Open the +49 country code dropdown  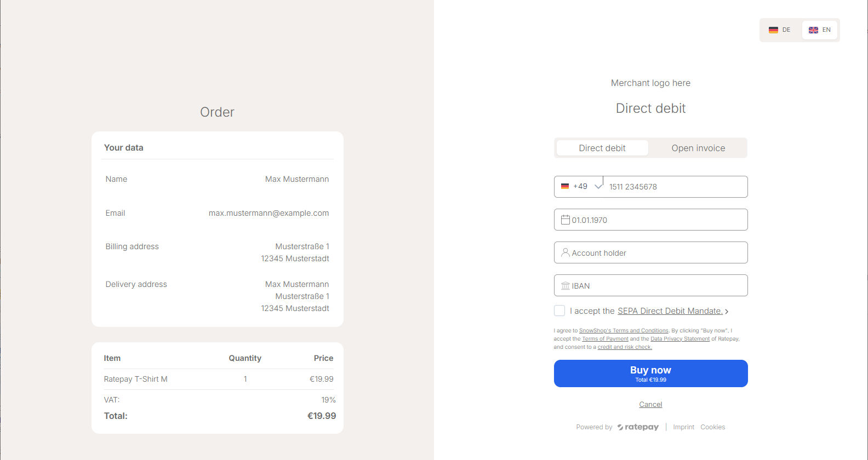[598, 187]
